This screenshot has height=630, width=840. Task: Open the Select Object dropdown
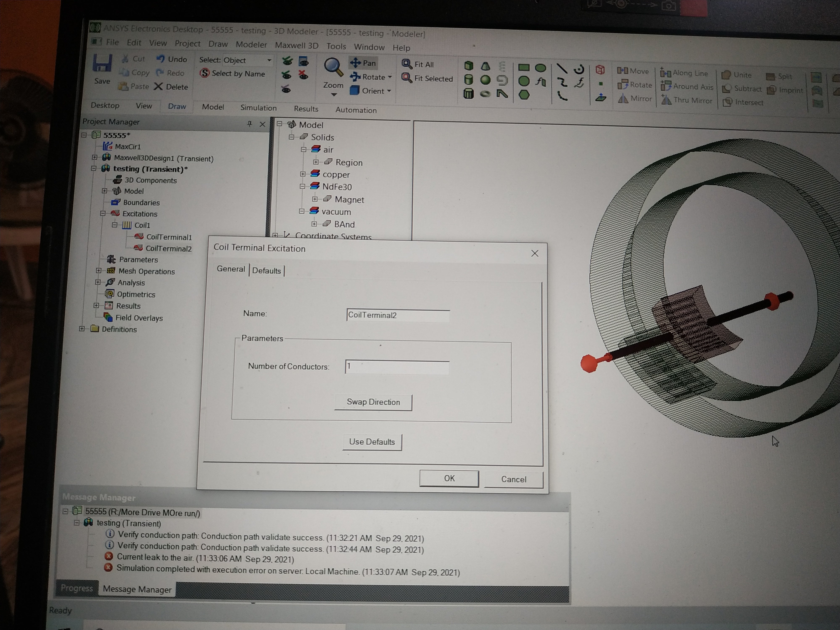click(x=269, y=60)
